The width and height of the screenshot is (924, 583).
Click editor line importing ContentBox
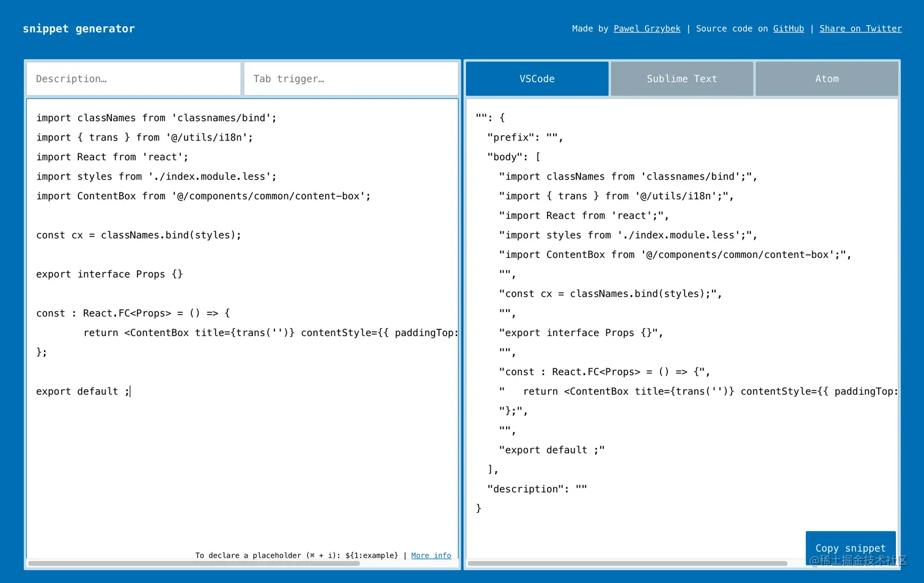coord(204,196)
